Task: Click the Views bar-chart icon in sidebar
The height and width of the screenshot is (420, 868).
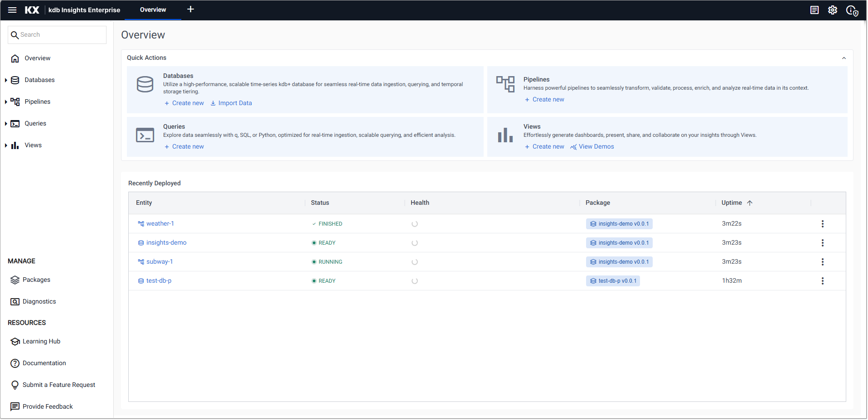Action: click(15, 145)
